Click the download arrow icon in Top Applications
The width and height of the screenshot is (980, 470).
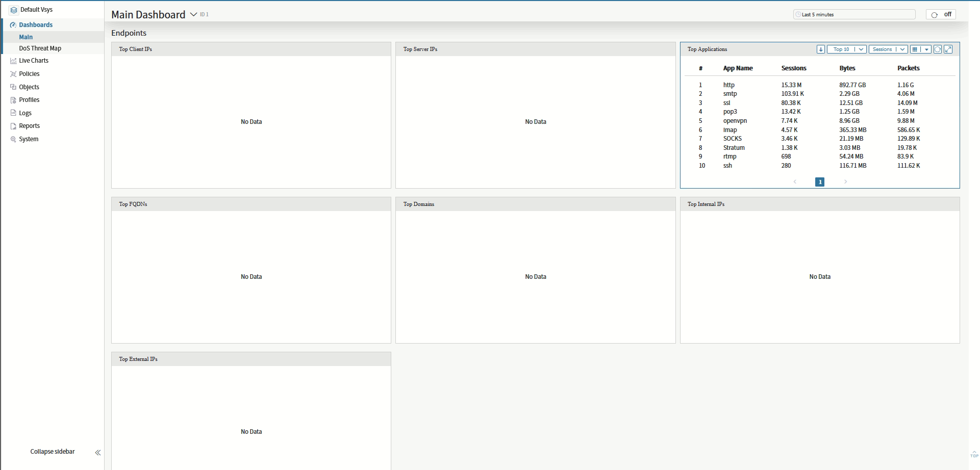[820, 49]
